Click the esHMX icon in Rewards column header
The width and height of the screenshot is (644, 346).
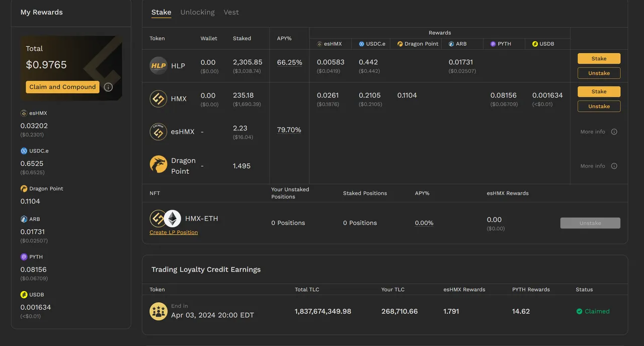coord(319,44)
